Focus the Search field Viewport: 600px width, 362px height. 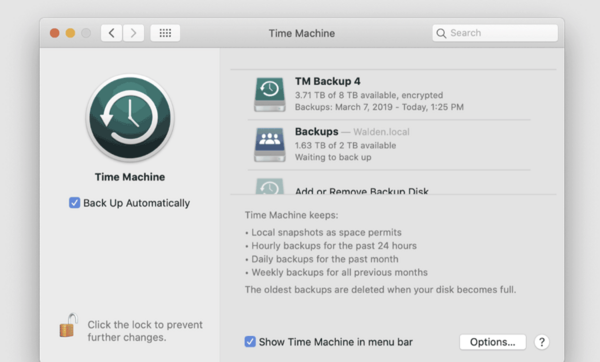tap(495, 33)
